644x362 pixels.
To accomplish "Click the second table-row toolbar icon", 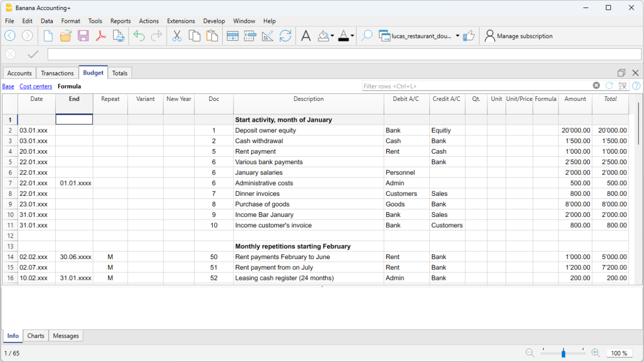I will click(250, 36).
